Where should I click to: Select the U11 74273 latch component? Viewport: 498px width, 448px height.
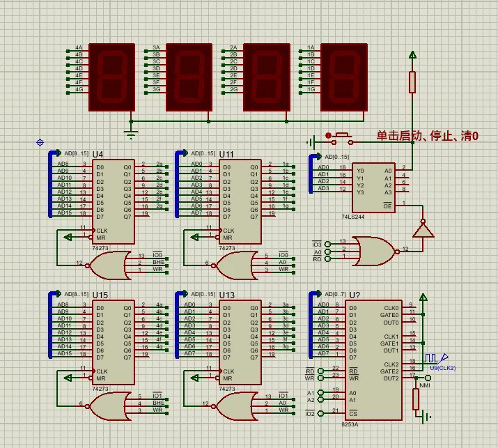(x=240, y=202)
